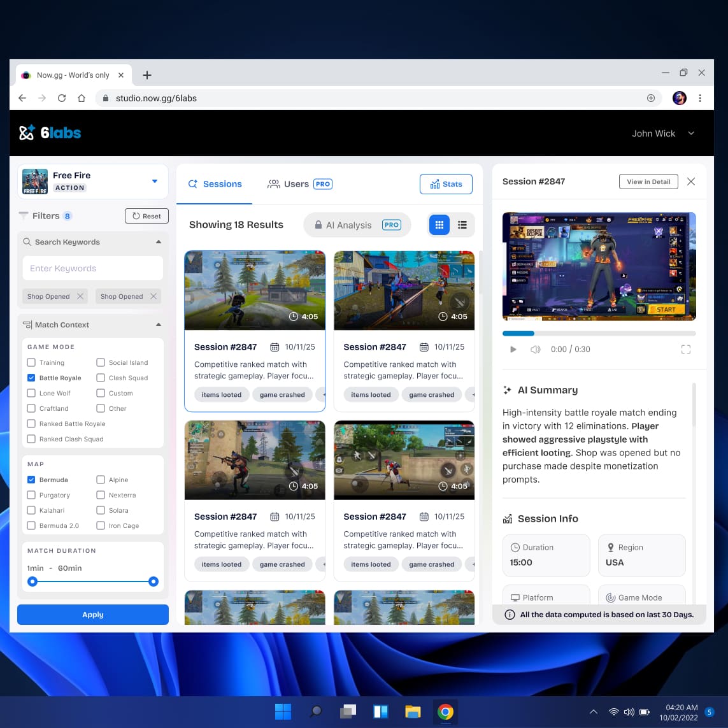728x728 pixels.
Task: Focus the Enter Keywords search field
Action: click(x=93, y=268)
